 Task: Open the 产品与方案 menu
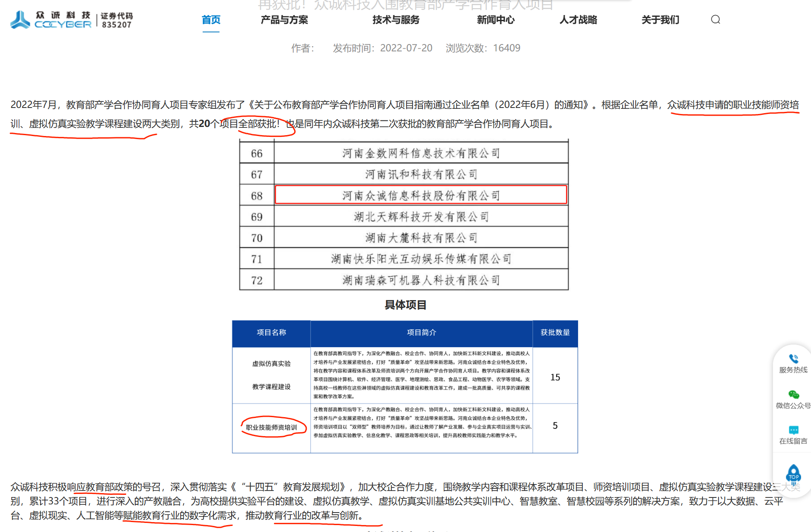pyautogui.click(x=284, y=20)
